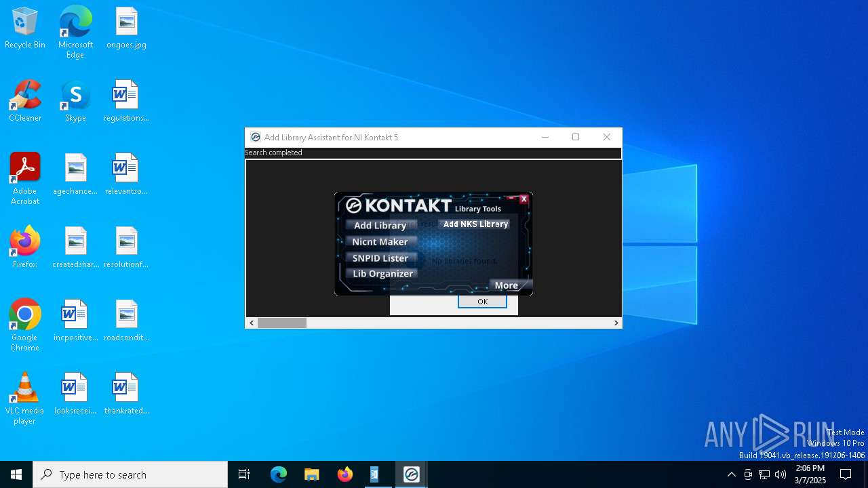Select the VLC media player shortcut

coord(25,399)
